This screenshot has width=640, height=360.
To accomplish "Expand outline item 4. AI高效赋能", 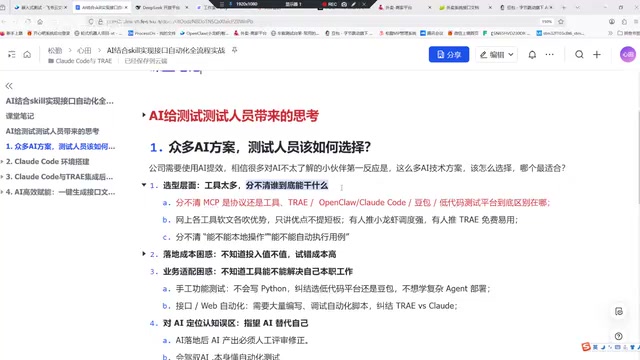I will tap(2, 192).
